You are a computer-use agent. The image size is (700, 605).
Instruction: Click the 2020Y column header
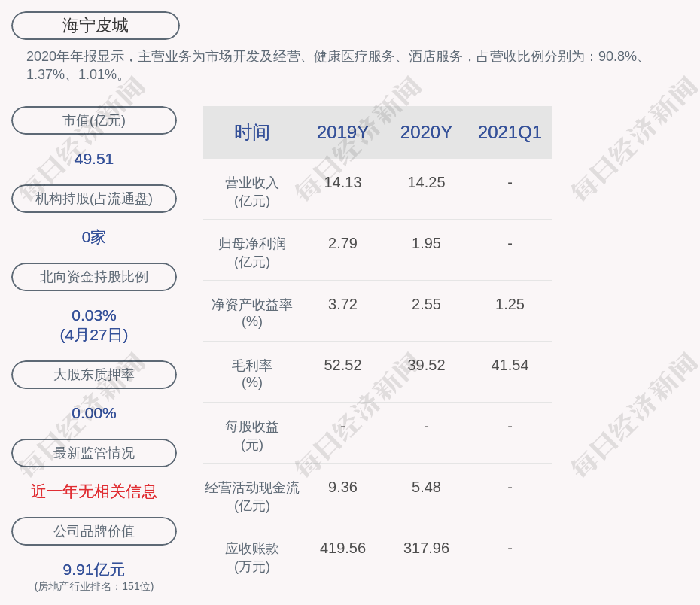point(426,132)
